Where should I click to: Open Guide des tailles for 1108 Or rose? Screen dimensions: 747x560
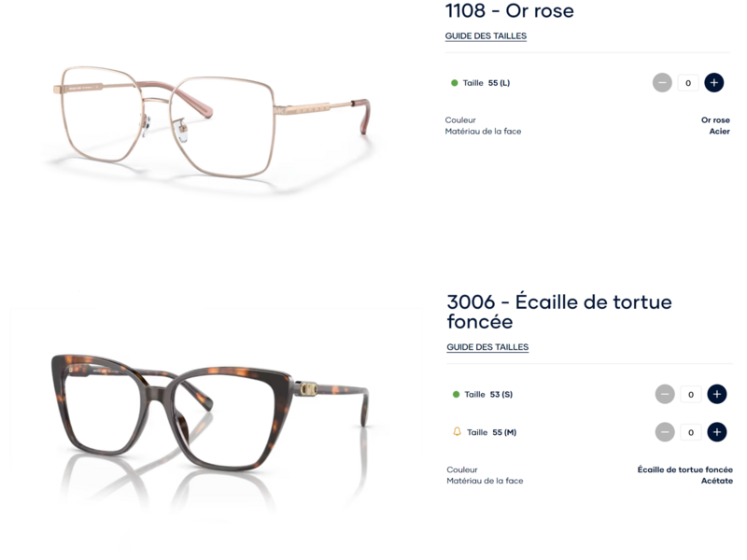(x=486, y=36)
